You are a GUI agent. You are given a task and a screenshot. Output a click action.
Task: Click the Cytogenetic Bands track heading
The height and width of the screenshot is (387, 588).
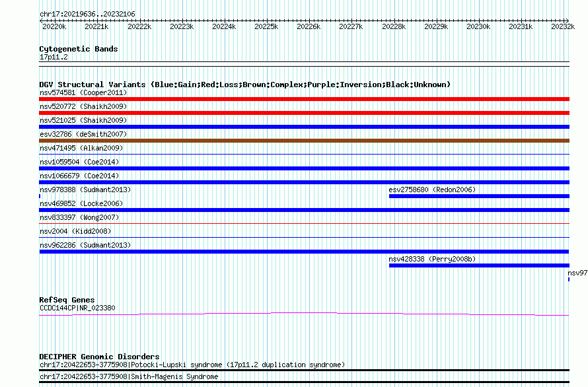(79, 49)
